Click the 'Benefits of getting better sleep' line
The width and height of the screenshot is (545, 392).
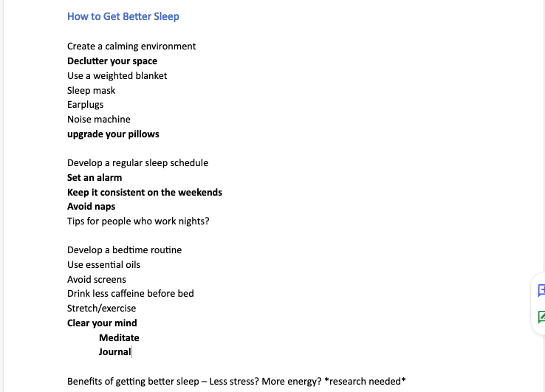click(x=236, y=382)
